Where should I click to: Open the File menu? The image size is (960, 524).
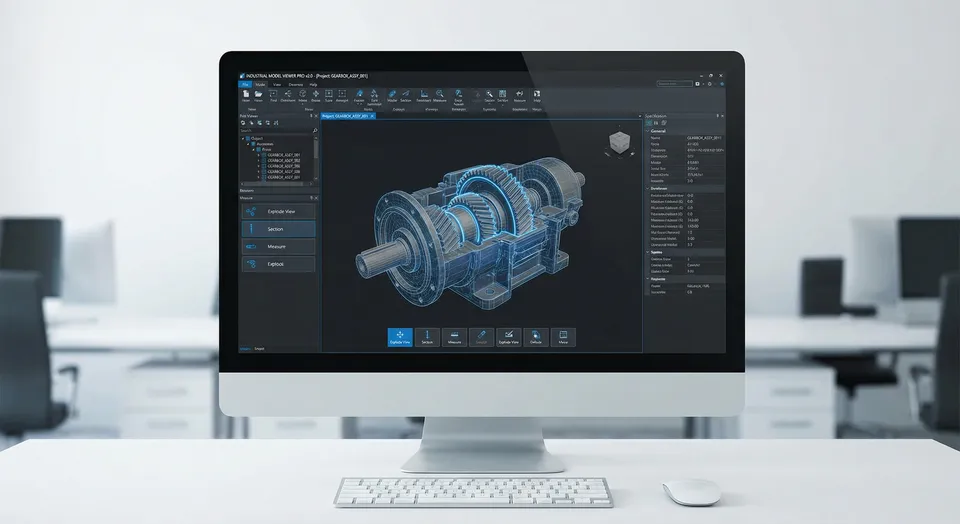245,84
